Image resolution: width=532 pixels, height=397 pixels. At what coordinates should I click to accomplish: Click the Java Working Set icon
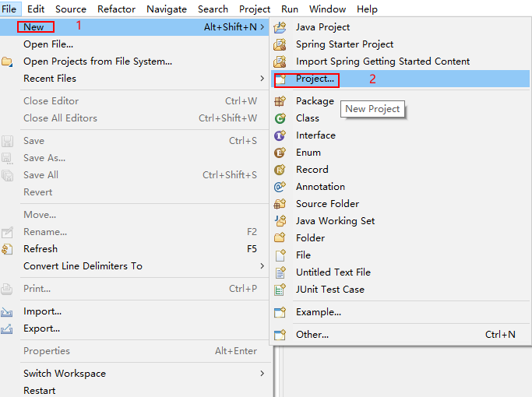pyautogui.click(x=280, y=221)
